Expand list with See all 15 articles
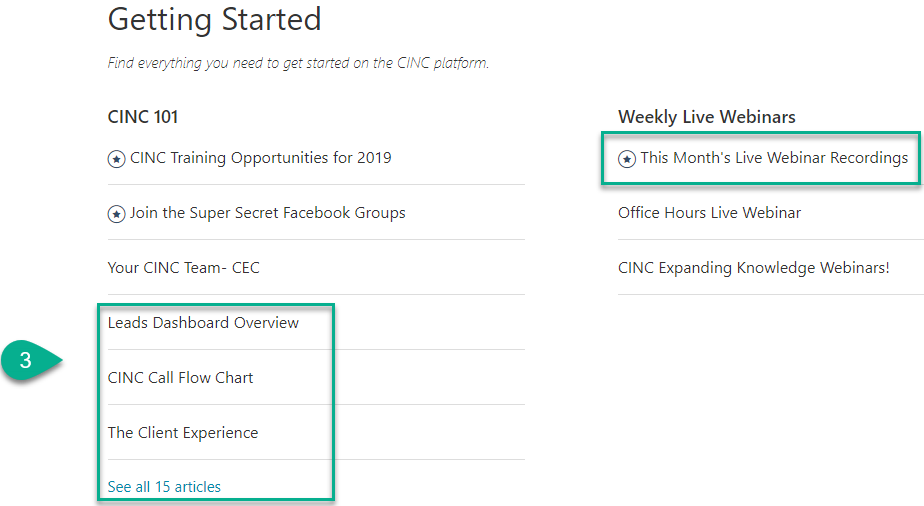The height and width of the screenshot is (506, 924). pyautogui.click(x=164, y=487)
